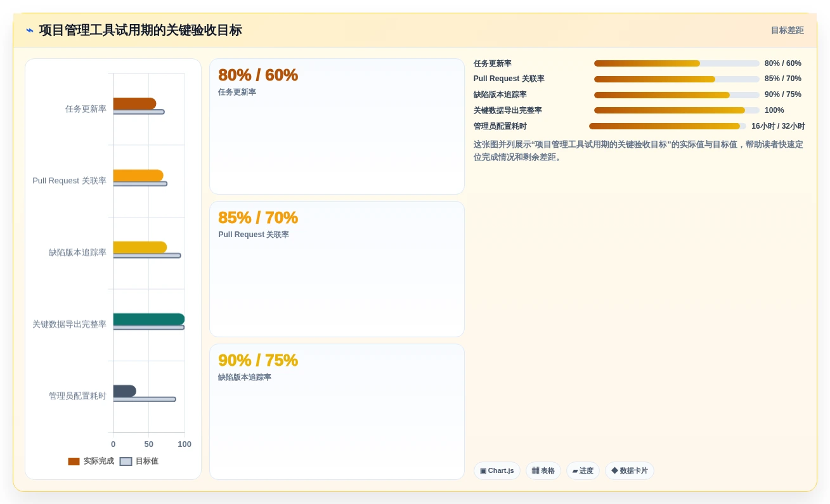Click the Pull Request 关联率 progress bar
The image size is (830, 504).
click(677, 79)
